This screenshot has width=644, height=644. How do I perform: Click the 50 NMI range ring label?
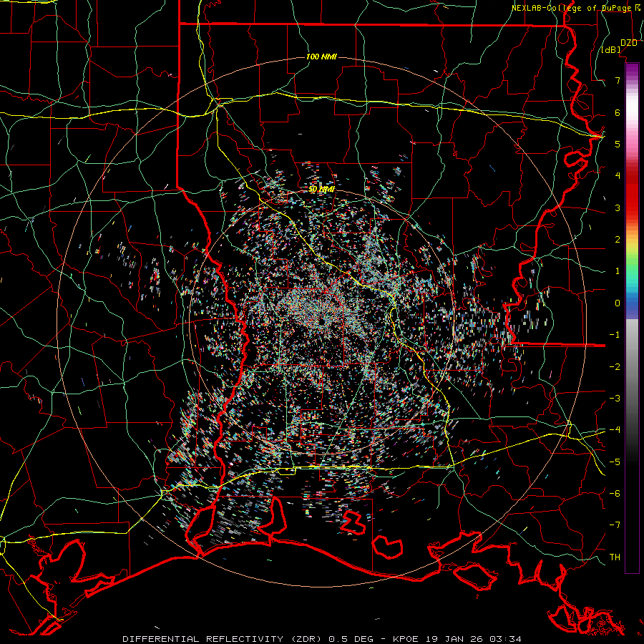pyautogui.click(x=321, y=189)
